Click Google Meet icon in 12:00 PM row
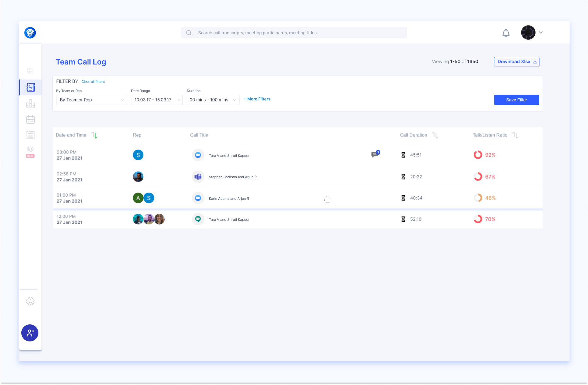 click(x=198, y=219)
